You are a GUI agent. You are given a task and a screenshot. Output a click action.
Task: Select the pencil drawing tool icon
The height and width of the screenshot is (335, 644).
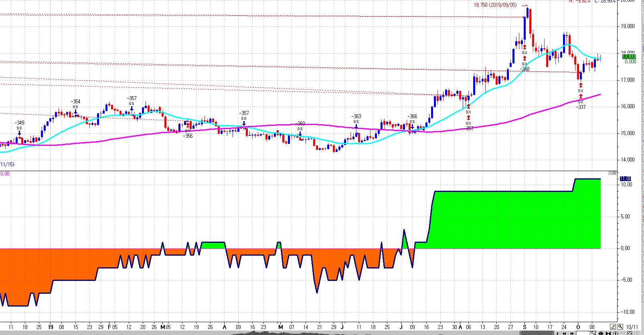point(613,327)
